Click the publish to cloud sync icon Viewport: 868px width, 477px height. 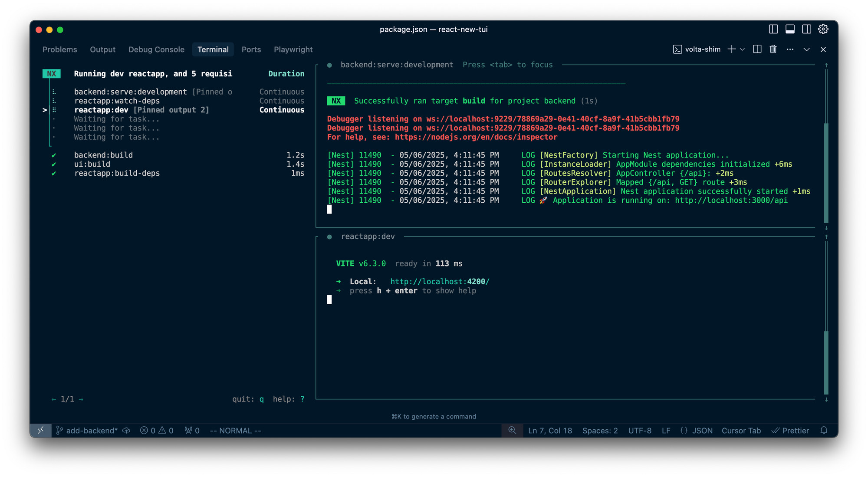pos(126,431)
